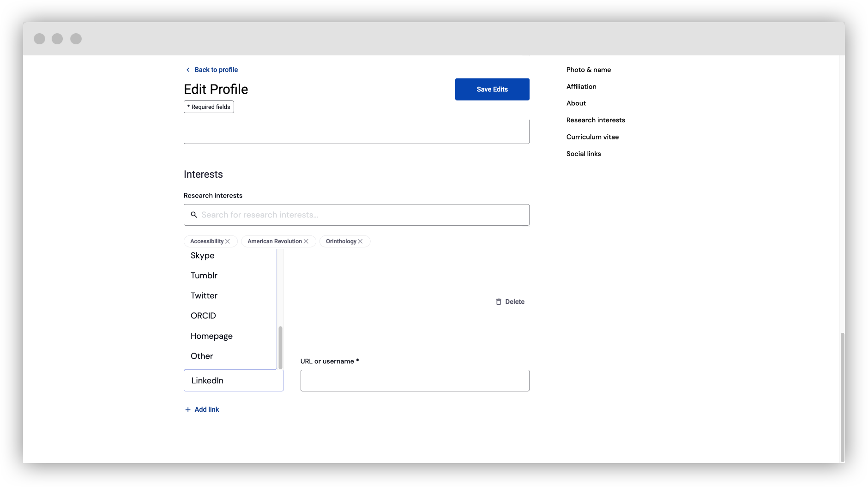This screenshot has width=868, height=487.
Task: Click the search magnifier in research interests
Action: [x=194, y=215]
